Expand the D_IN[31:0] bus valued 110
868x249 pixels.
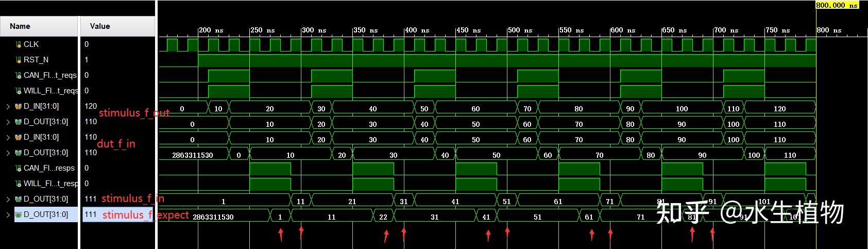pyautogui.click(x=8, y=137)
